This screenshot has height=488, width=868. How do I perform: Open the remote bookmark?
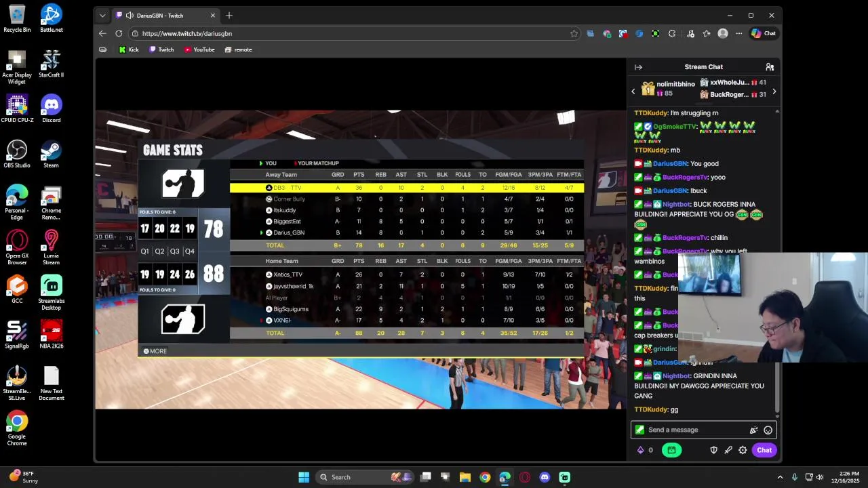238,49
